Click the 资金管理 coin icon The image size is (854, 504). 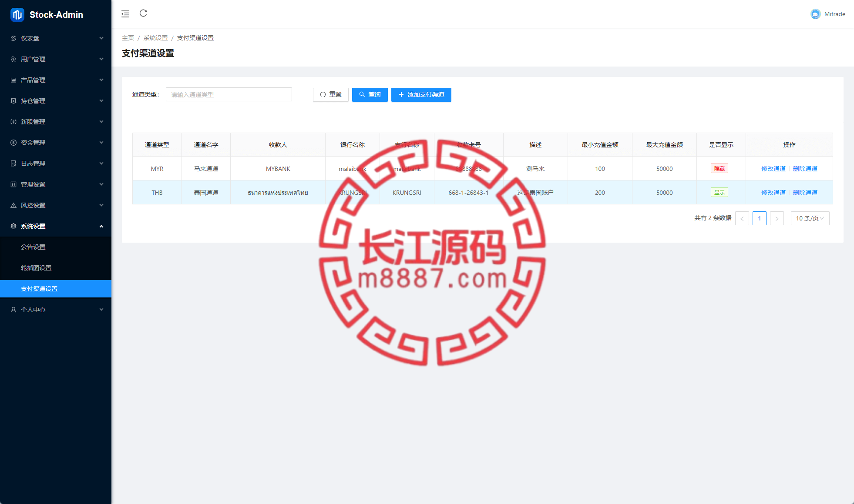point(13,143)
